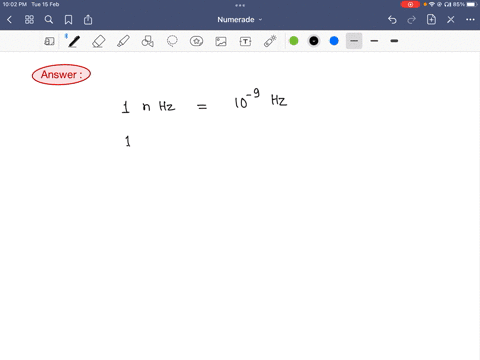Select the thickest stroke width
480x360 pixels.
coord(394,41)
